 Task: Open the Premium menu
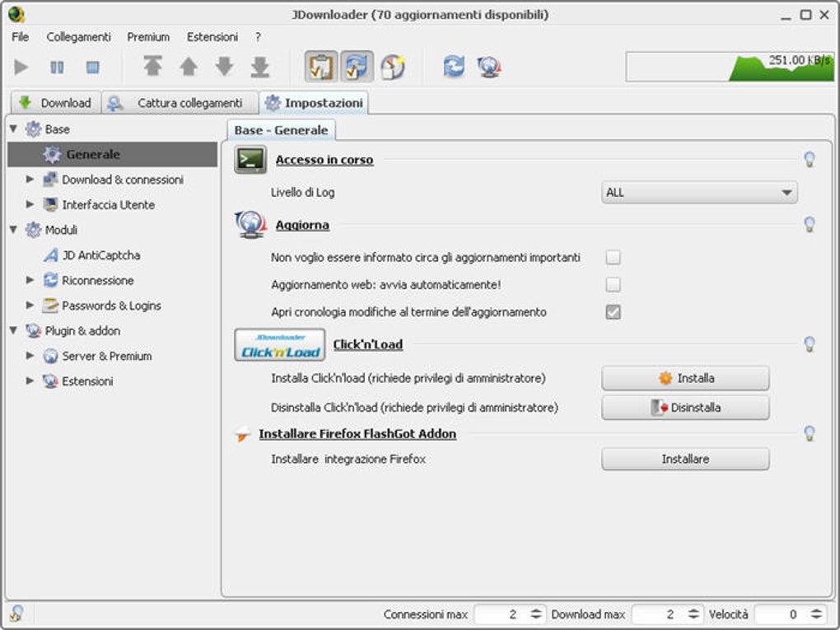[x=148, y=37]
